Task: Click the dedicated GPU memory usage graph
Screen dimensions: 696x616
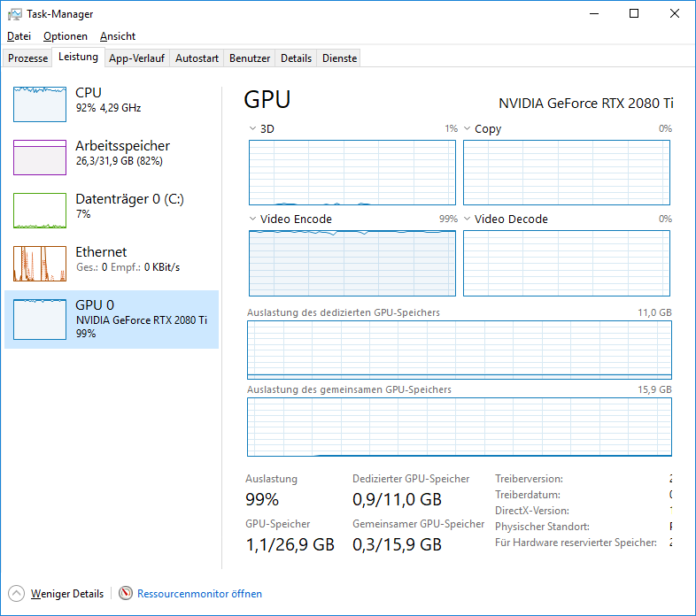Action: 459,350
